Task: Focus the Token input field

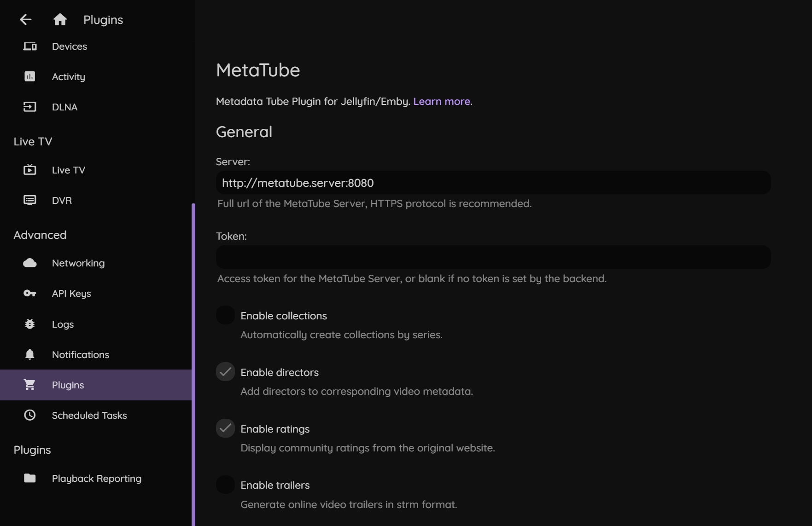Action: coord(493,257)
